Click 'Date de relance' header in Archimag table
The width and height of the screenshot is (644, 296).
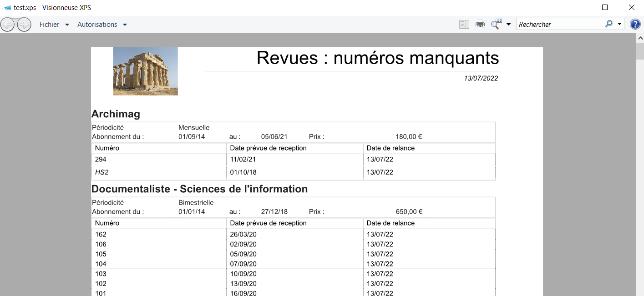pyautogui.click(x=390, y=148)
